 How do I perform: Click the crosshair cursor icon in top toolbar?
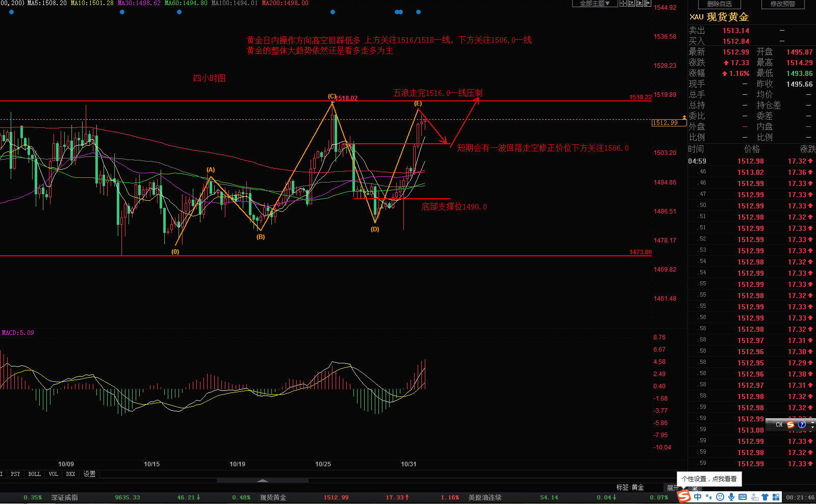point(623,4)
